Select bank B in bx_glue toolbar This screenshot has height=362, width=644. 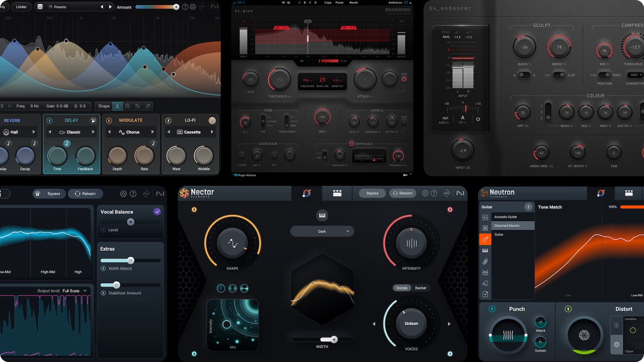coord(305,2)
